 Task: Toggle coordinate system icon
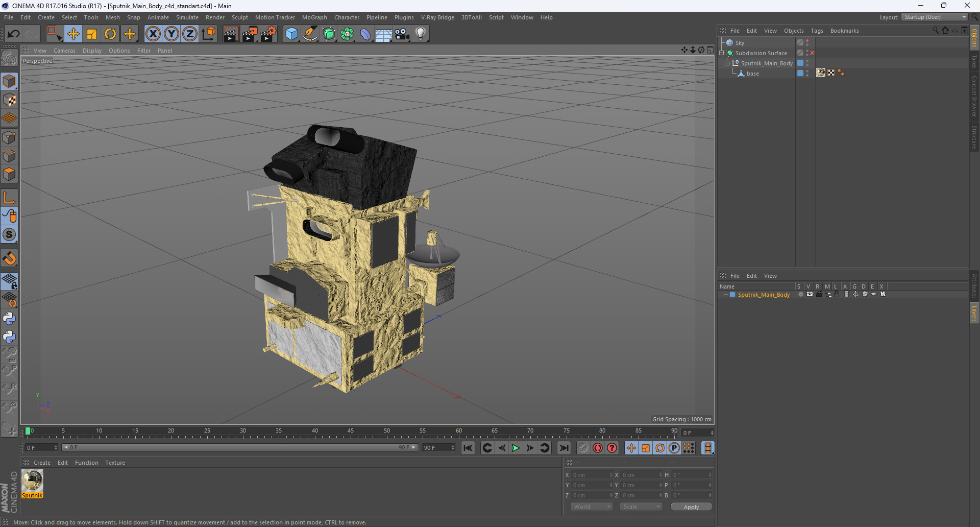tap(209, 34)
